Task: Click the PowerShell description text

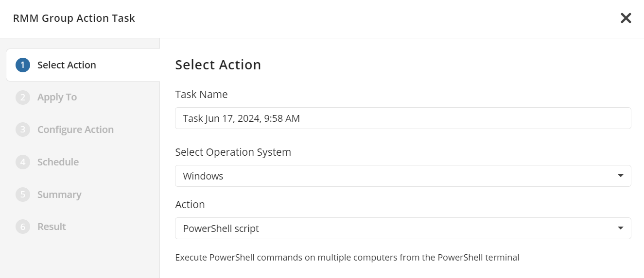Action: pos(347,258)
